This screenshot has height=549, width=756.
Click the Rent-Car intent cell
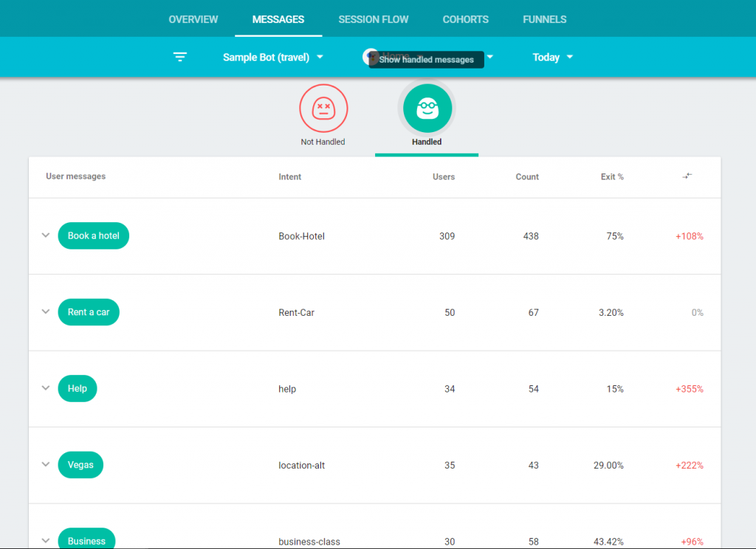click(297, 312)
